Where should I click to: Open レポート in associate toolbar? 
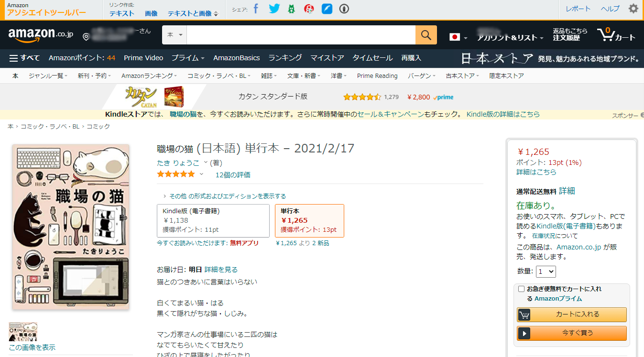(578, 9)
